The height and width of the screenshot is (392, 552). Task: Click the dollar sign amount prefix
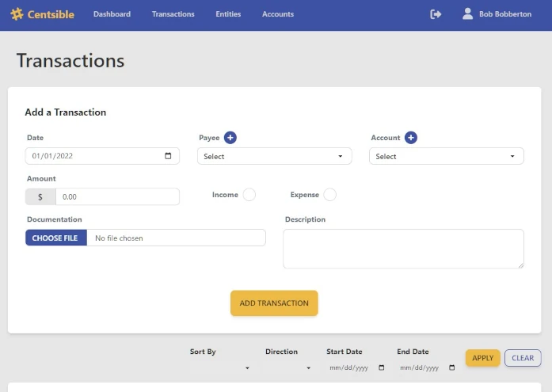tap(40, 196)
